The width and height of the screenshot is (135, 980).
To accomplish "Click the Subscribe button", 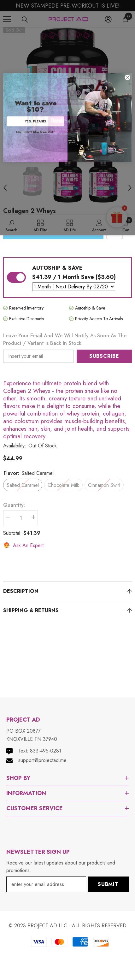I will click(104, 356).
